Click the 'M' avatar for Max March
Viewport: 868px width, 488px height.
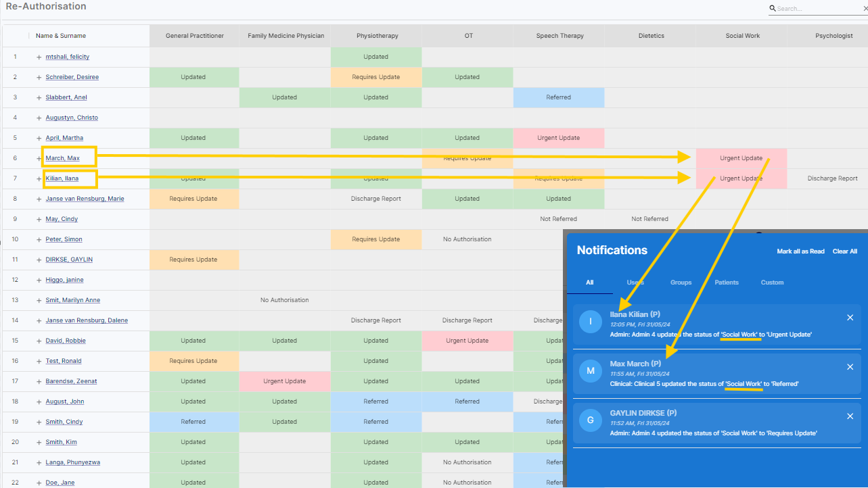coord(591,370)
